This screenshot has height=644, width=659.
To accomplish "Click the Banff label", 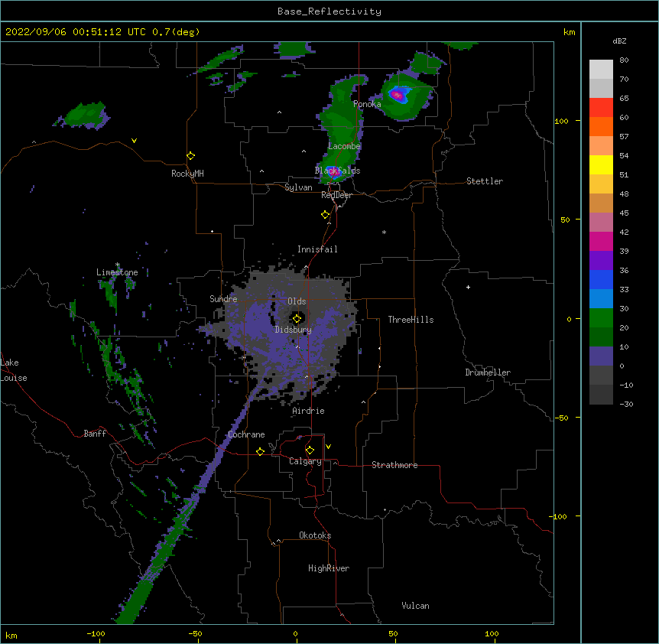I will tap(95, 434).
